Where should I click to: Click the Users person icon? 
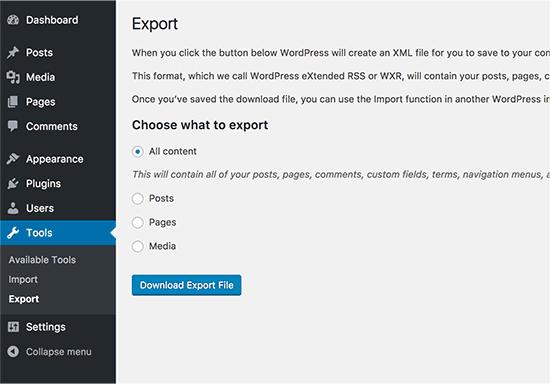pos(13,208)
